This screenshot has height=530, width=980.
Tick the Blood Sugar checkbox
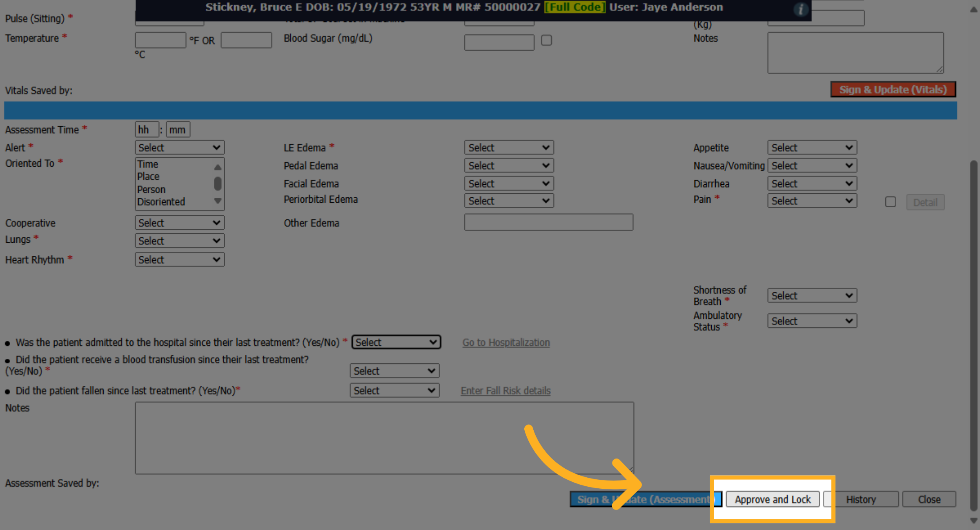coord(546,40)
